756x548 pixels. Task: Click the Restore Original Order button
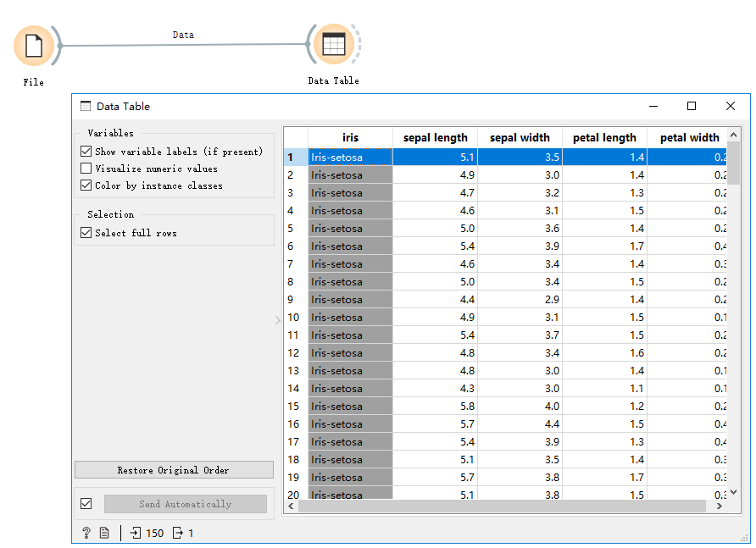174,470
